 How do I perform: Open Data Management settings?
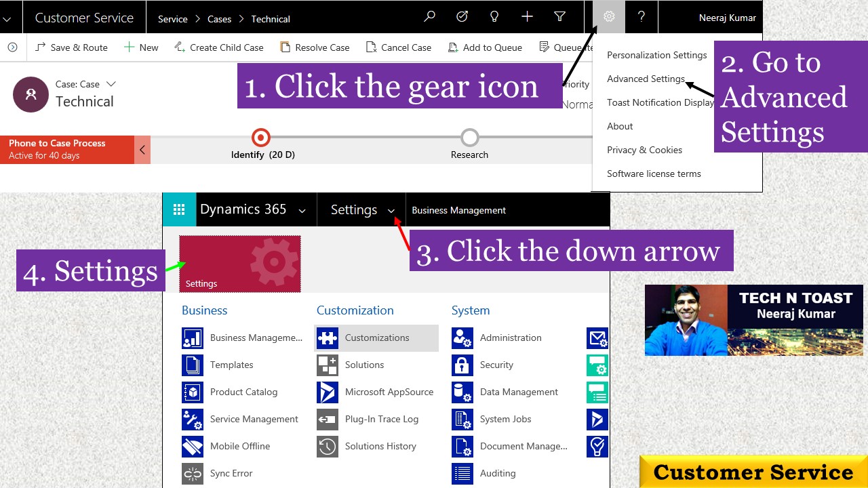505,392
